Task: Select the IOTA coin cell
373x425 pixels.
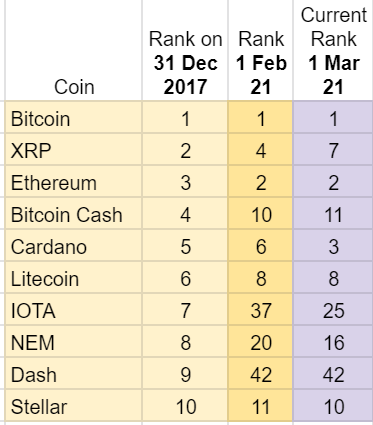Action: pyautogui.click(x=74, y=309)
